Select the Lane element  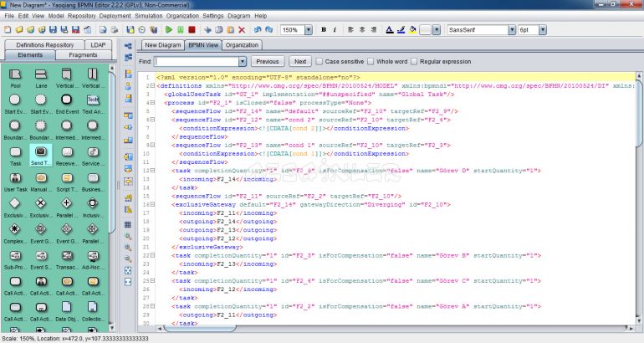41,78
